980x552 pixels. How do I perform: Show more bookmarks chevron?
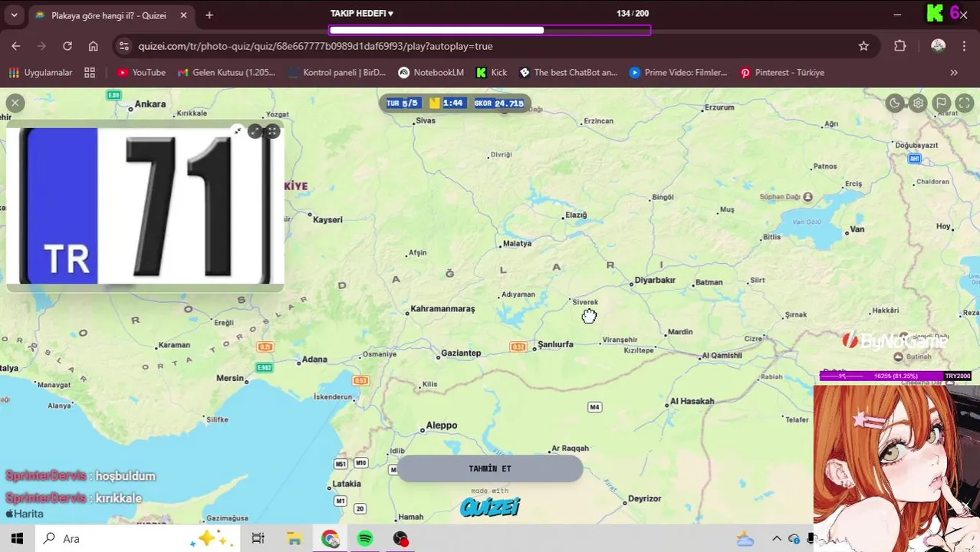(x=954, y=73)
